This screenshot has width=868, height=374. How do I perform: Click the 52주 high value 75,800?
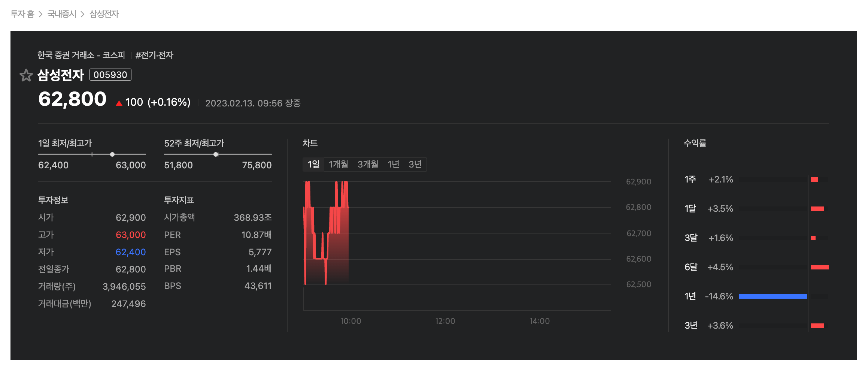pos(257,165)
